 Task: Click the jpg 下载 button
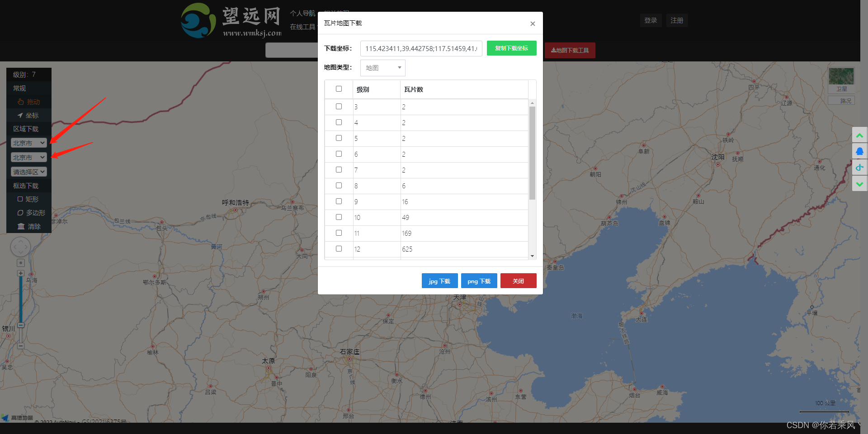[x=439, y=281]
